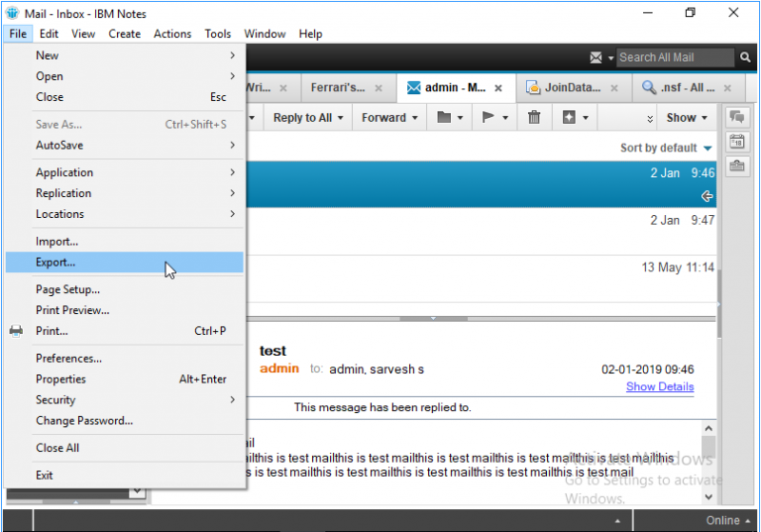Open the Sort by default dropdown
The height and width of the screenshot is (532, 761).
point(666,148)
